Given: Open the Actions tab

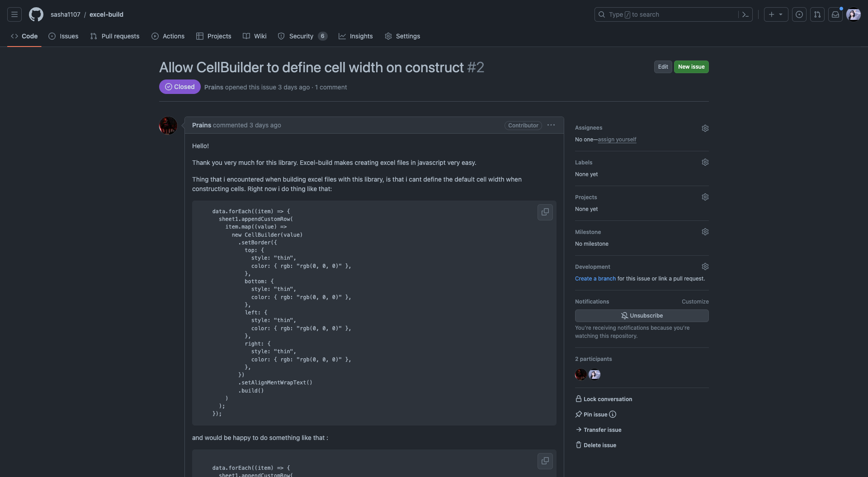Looking at the screenshot, I should [168, 36].
